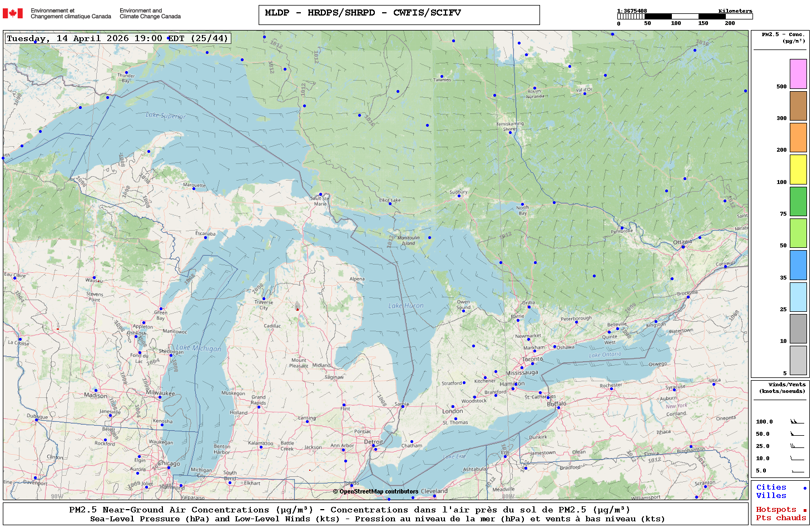Click the Environment and Climate Change Canada text
Viewport: 812px width, 528px height.
(x=150, y=13)
